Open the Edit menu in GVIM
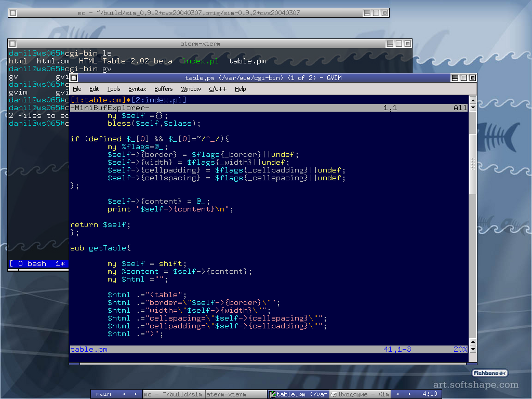532x399 pixels. pos(94,89)
